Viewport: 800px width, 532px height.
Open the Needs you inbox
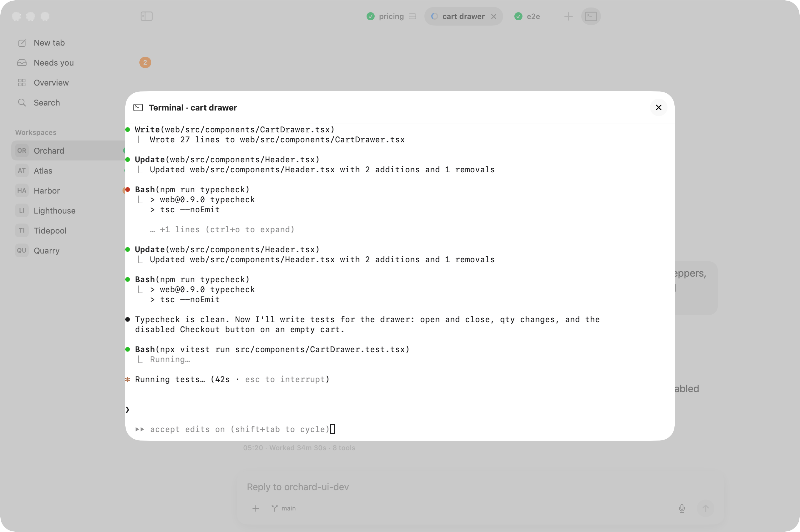[x=54, y=63]
